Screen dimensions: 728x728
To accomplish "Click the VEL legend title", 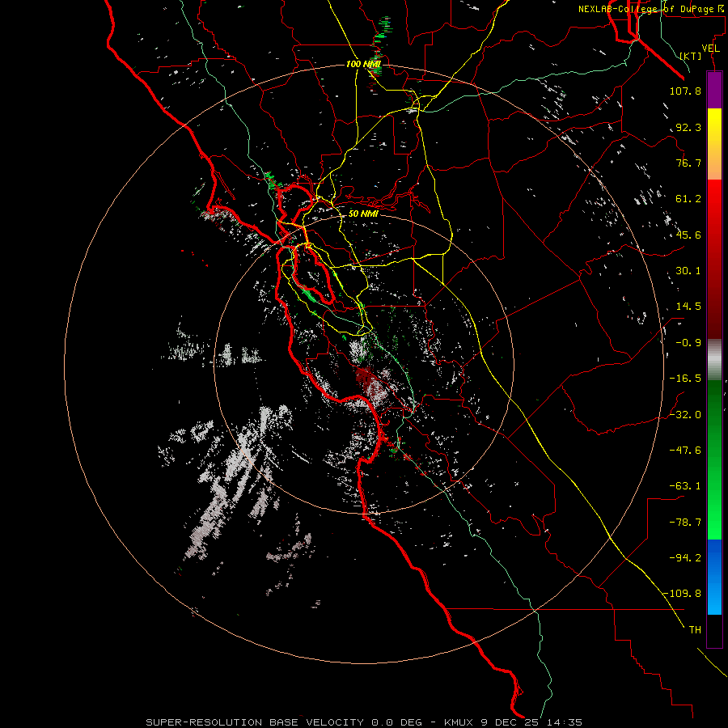I will (x=710, y=49).
